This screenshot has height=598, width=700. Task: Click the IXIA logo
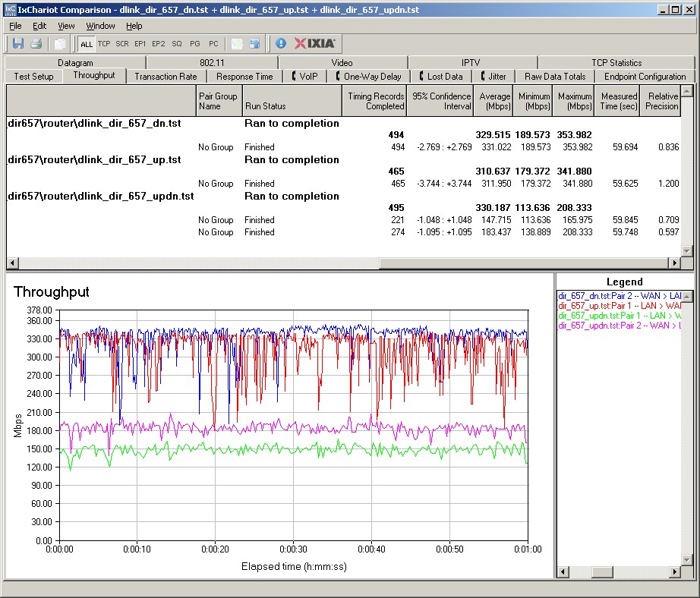tap(315, 43)
